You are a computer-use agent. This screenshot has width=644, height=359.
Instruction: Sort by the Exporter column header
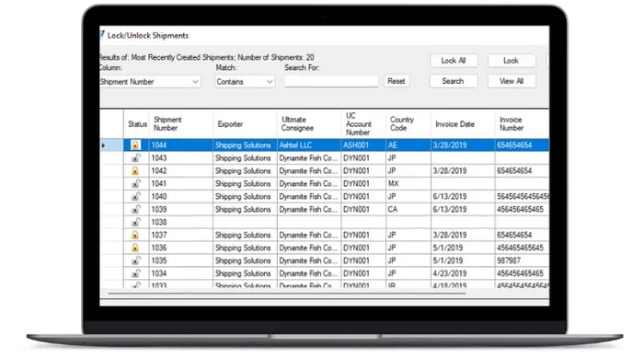[x=246, y=123]
